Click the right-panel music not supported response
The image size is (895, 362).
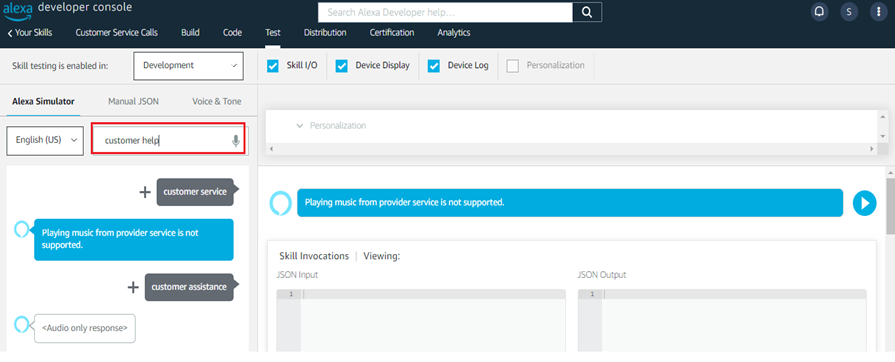coord(570,203)
